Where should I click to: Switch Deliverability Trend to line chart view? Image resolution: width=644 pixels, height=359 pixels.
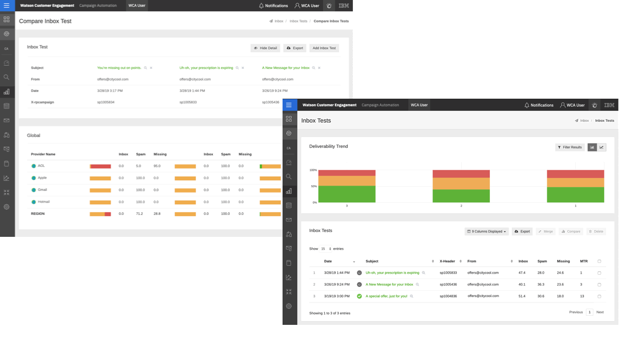602,147
